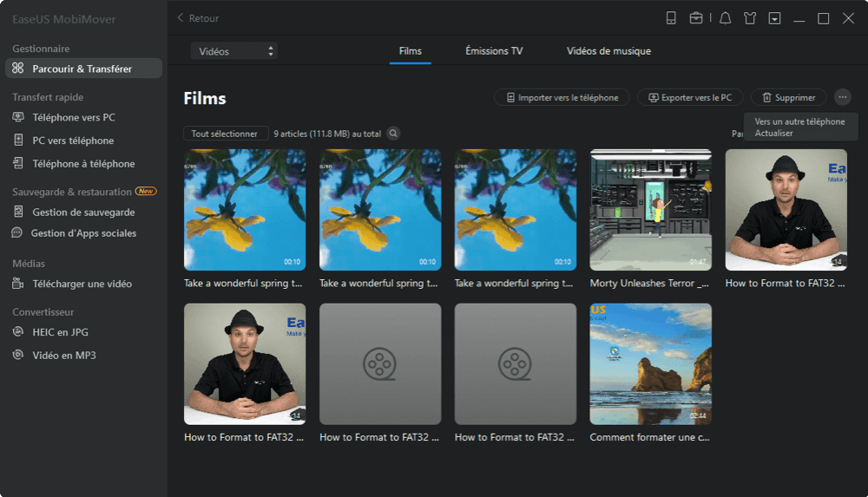868x497 pixels.
Task: Open Gestion d'Apps sociales
Action: pos(83,233)
